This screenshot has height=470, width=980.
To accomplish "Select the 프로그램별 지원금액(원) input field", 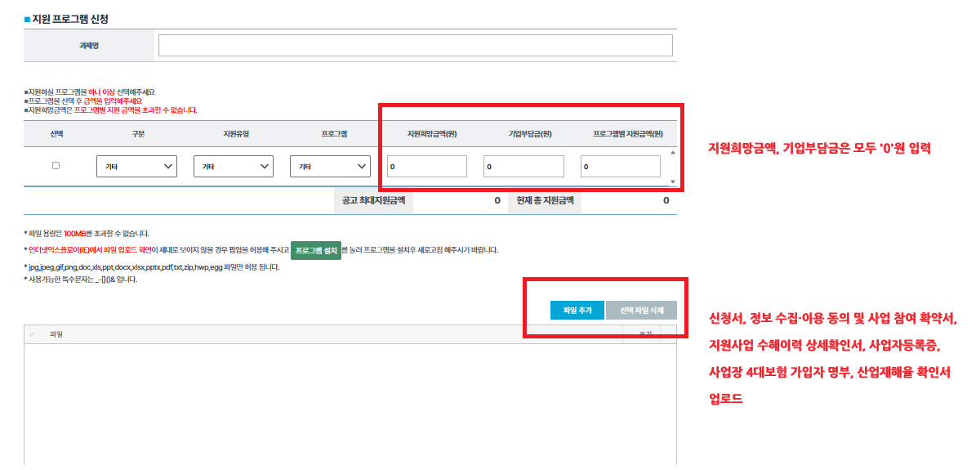I will point(620,167).
